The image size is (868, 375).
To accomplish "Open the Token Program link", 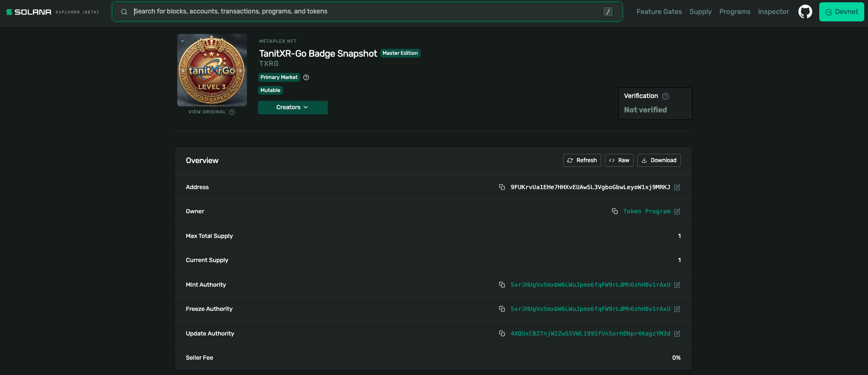I will (647, 211).
